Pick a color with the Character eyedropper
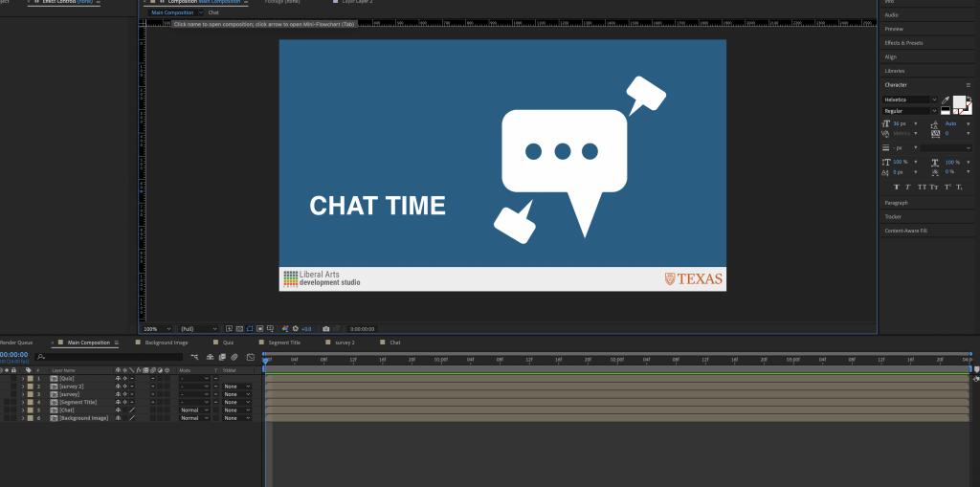The height and width of the screenshot is (487, 980). (946, 100)
